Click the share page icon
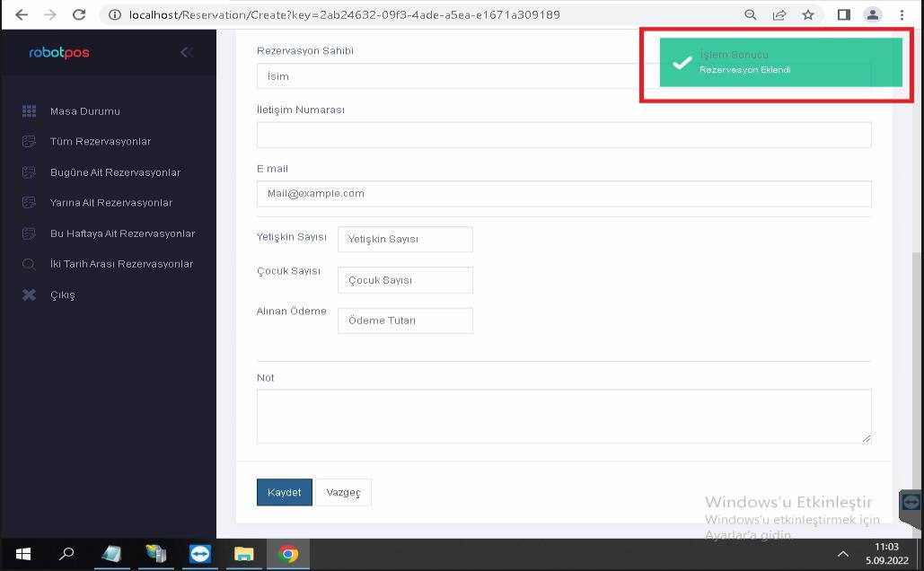This screenshot has height=571, width=924. click(779, 14)
